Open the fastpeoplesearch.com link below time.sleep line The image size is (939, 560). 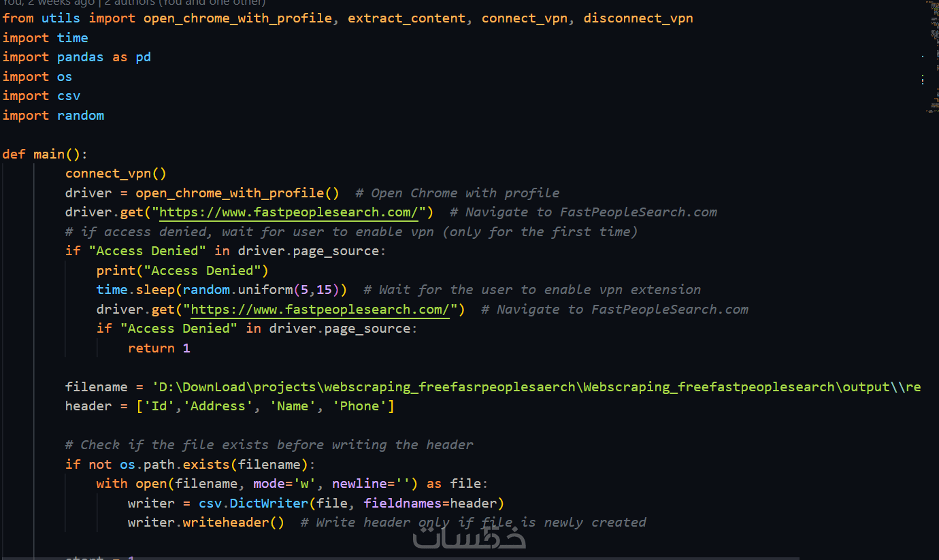click(x=320, y=310)
